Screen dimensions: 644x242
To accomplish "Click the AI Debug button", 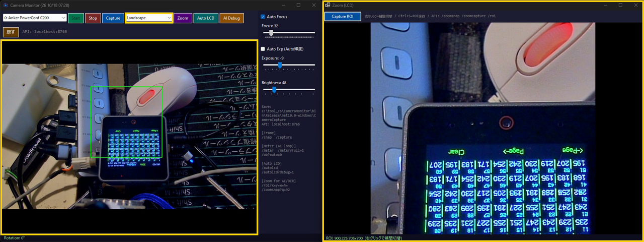I will click(231, 18).
